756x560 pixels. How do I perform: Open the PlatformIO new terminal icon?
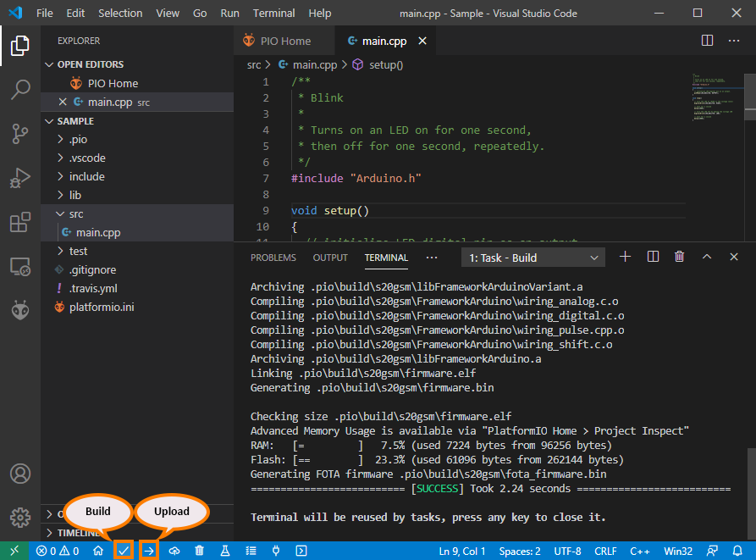pyautogui.click(x=301, y=551)
